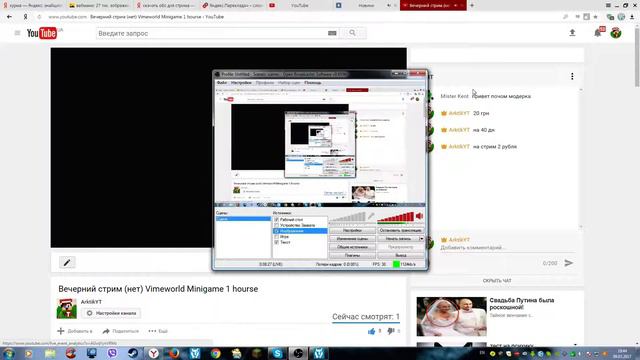Go to the YouTube logo homepage
The height and width of the screenshot is (360, 640).
[x=42, y=33]
